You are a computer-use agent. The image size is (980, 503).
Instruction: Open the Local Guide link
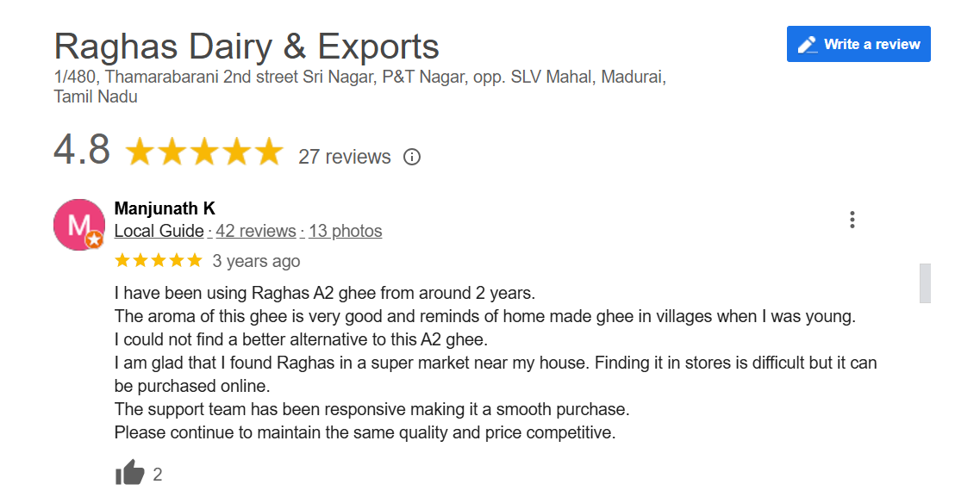coord(159,231)
